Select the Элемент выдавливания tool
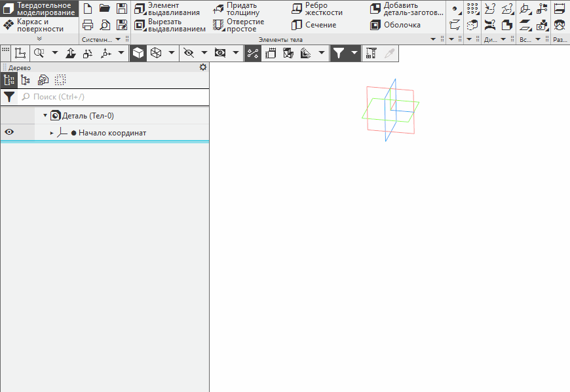Viewport: 570px width, 392px height. 166,9
